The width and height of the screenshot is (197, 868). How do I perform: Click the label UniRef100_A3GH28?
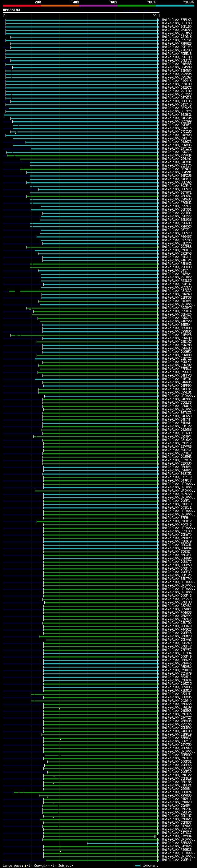tap(177, 850)
